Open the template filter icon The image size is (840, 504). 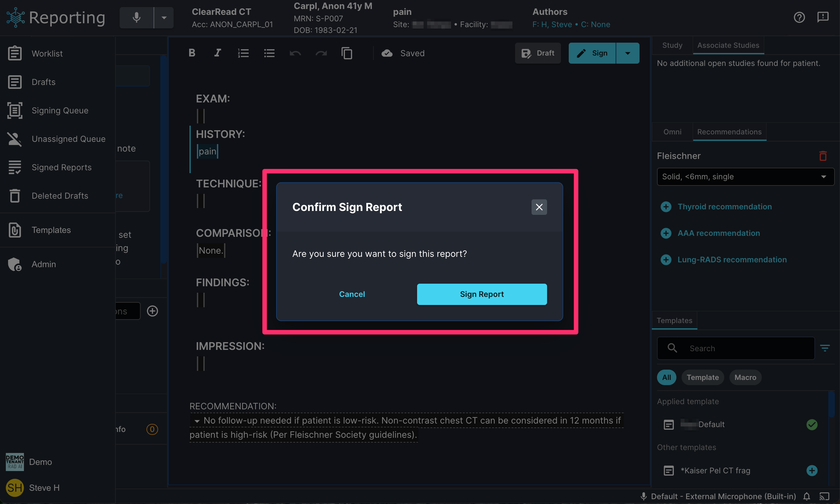pyautogui.click(x=825, y=348)
